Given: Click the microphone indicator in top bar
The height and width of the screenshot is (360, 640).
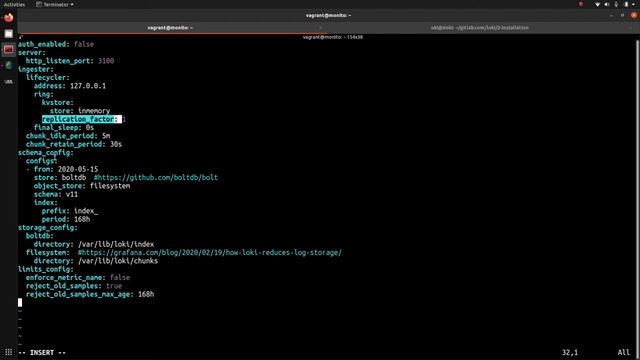Looking at the screenshot, I should point(616,4).
